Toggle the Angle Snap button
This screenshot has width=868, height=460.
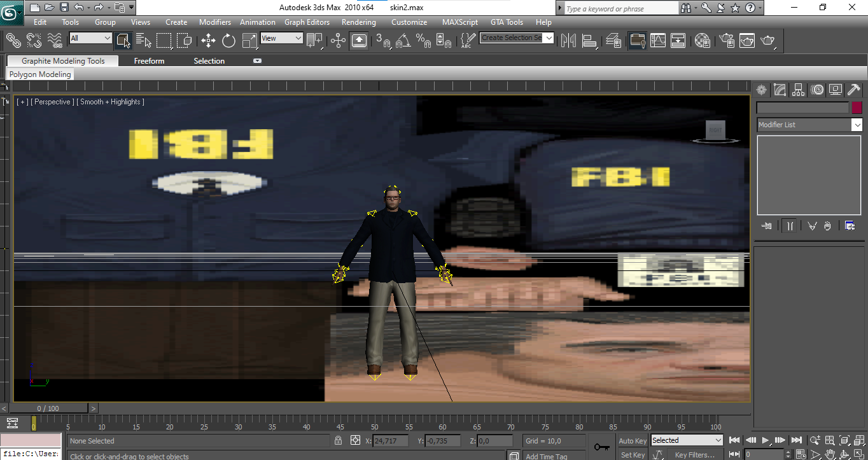point(403,40)
